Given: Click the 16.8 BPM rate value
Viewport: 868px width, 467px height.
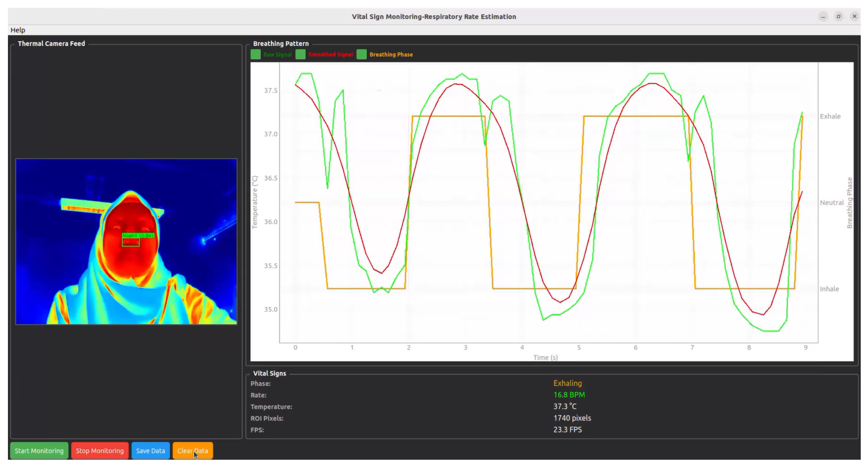Looking at the screenshot, I should (x=569, y=395).
